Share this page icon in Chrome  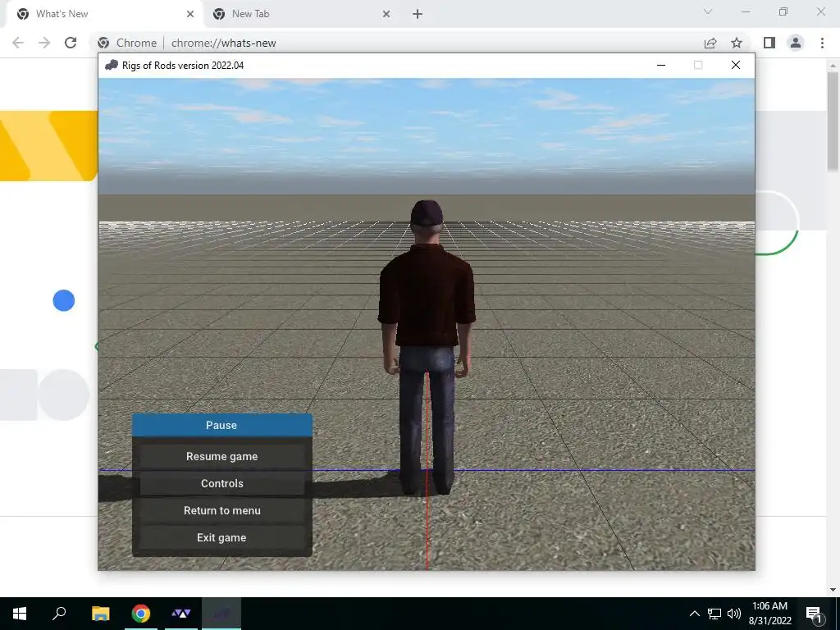(x=710, y=43)
